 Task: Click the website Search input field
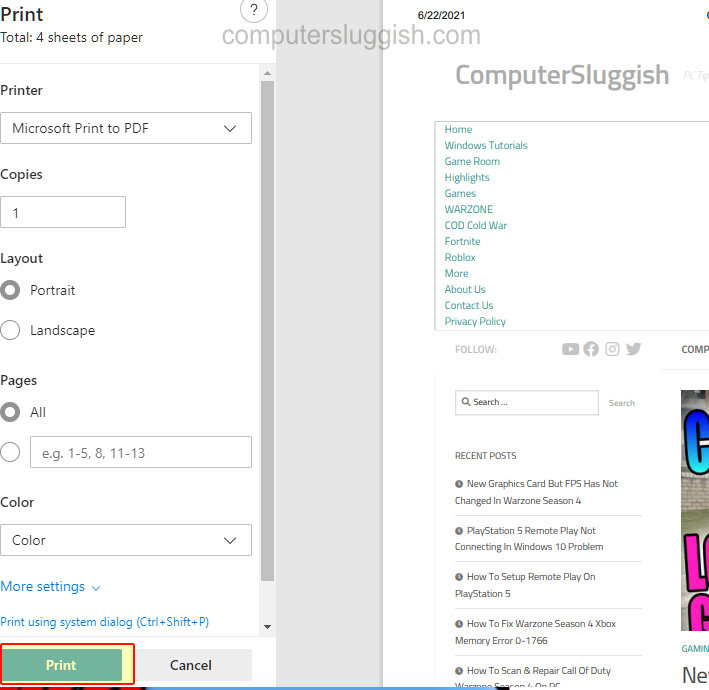527,402
